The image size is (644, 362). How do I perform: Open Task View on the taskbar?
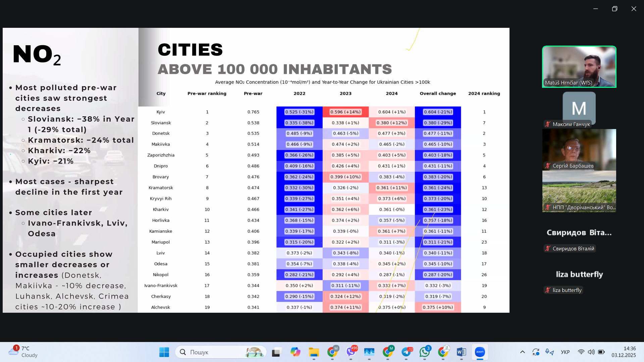point(276,352)
